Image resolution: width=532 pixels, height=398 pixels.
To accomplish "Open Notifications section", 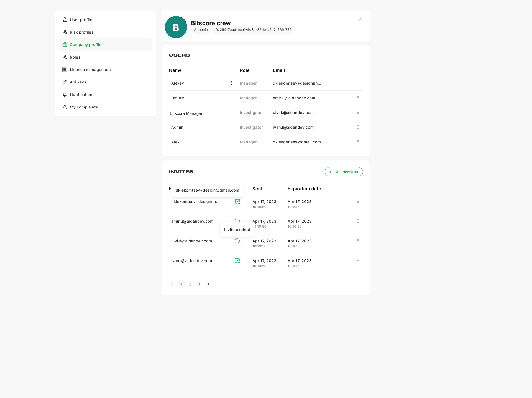I will pyautogui.click(x=106, y=95).
